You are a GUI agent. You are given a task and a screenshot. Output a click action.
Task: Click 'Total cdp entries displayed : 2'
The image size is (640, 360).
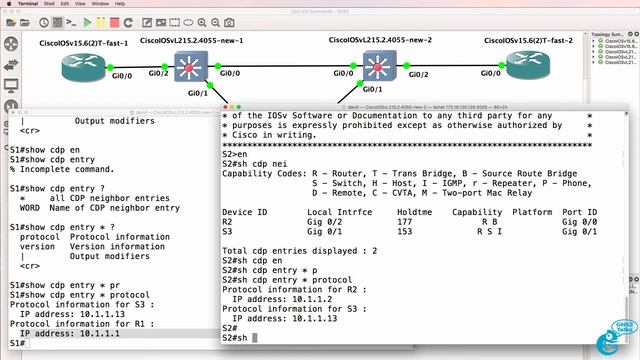coord(300,251)
